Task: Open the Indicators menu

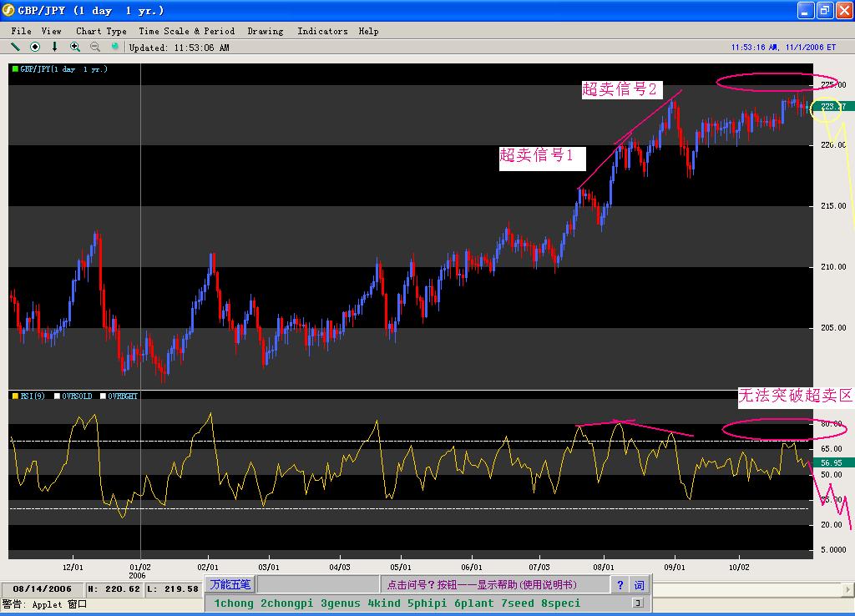Action: (x=322, y=31)
